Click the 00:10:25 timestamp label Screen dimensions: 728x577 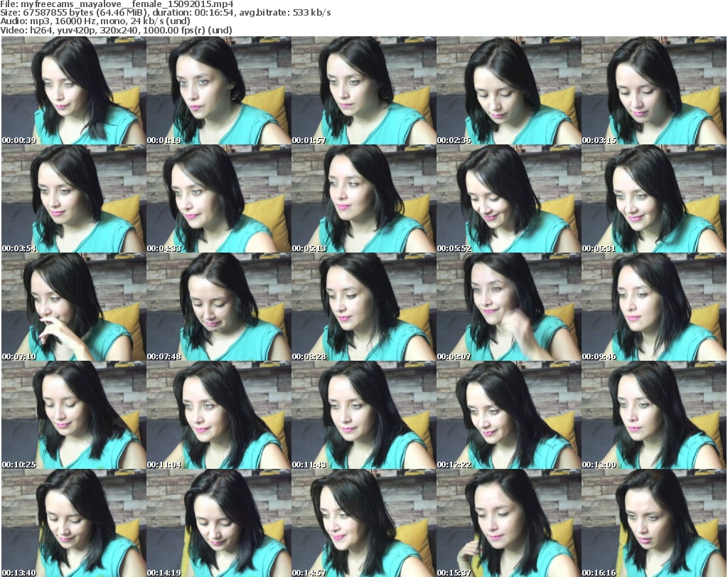click(20, 465)
